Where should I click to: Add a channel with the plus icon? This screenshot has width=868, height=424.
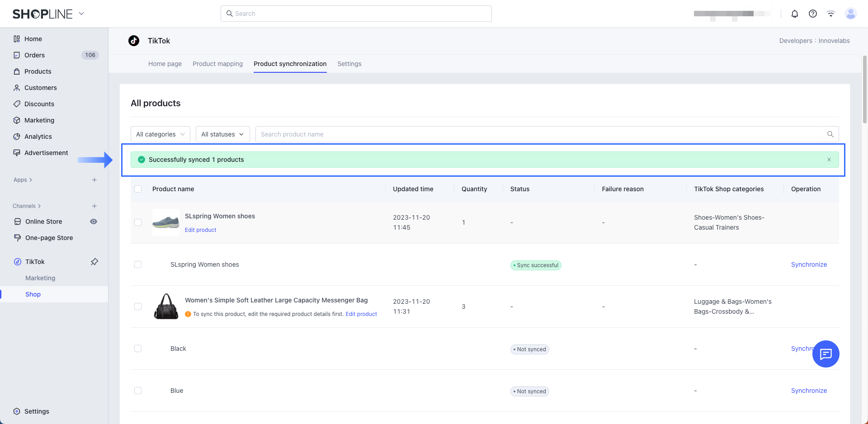point(94,206)
